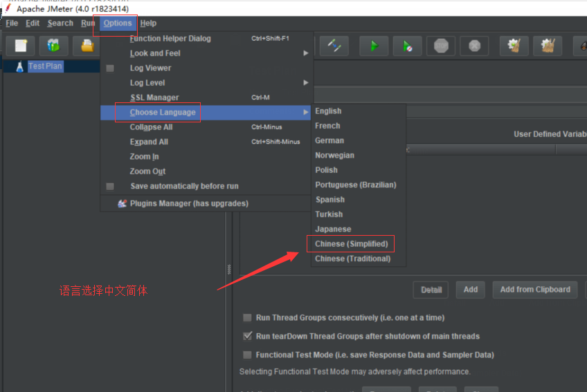The image size is (587, 392).
Task: Open Plugins Manager (has upgrades)
Action: click(206, 203)
